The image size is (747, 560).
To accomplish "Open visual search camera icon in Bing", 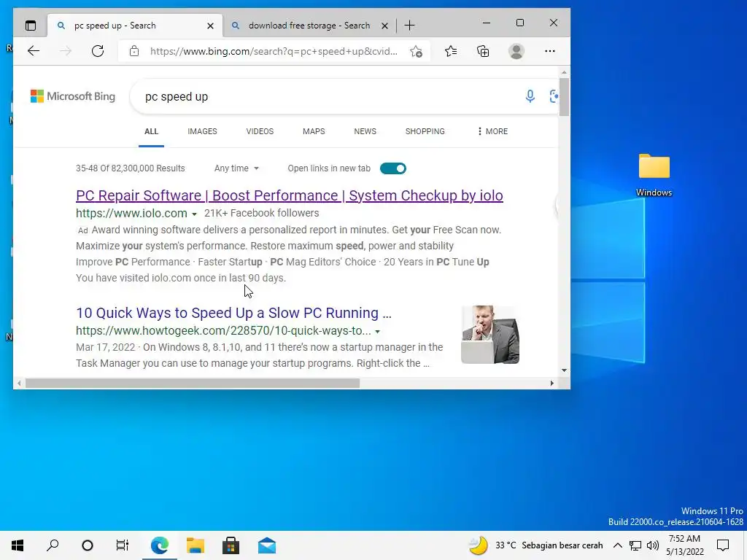I will coord(554,96).
